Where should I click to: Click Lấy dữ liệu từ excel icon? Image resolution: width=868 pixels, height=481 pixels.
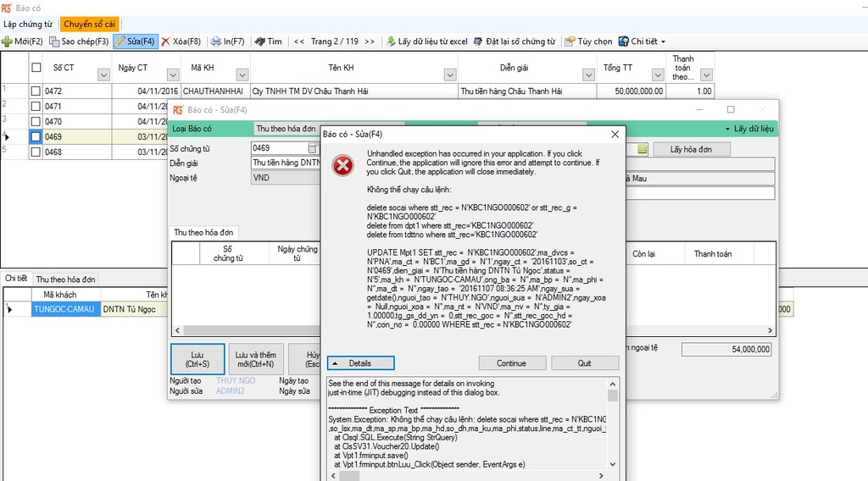coord(391,41)
